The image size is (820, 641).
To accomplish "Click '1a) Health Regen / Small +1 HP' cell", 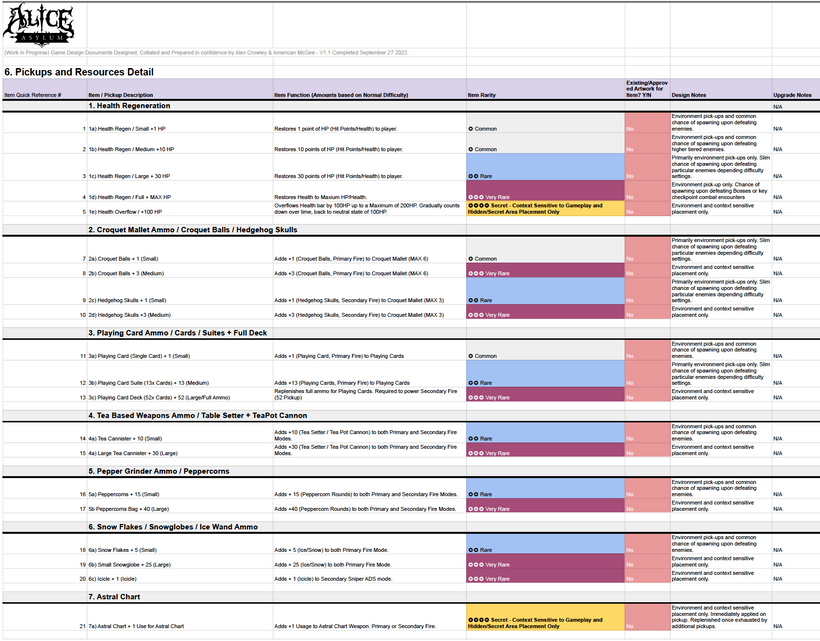I will click(x=180, y=123).
